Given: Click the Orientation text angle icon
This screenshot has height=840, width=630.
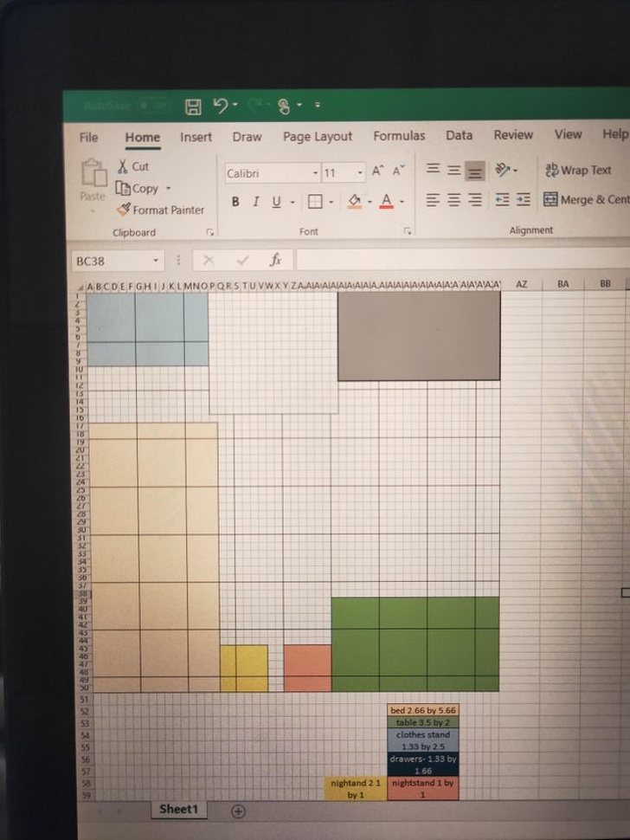Looking at the screenshot, I should point(502,170).
